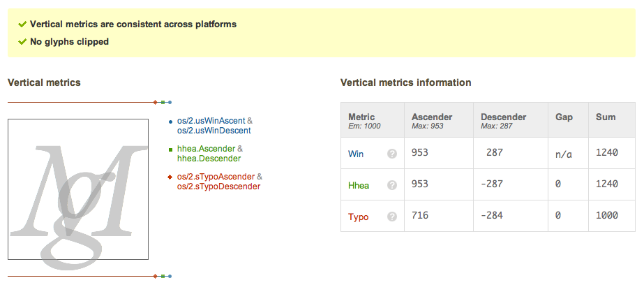Screen dimensions: 644x292
Task: Click the green square on top metrics line
Action: pyautogui.click(x=163, y=102)
